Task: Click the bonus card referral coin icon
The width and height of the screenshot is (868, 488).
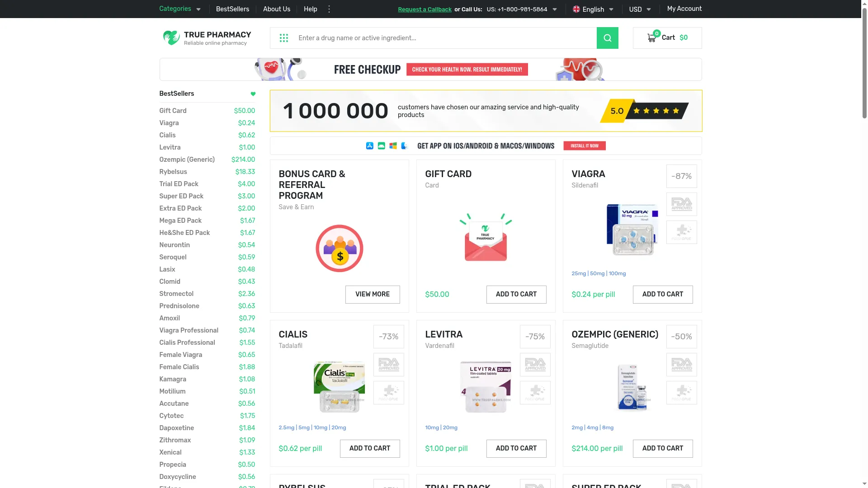Action: [x=339, y=249]
